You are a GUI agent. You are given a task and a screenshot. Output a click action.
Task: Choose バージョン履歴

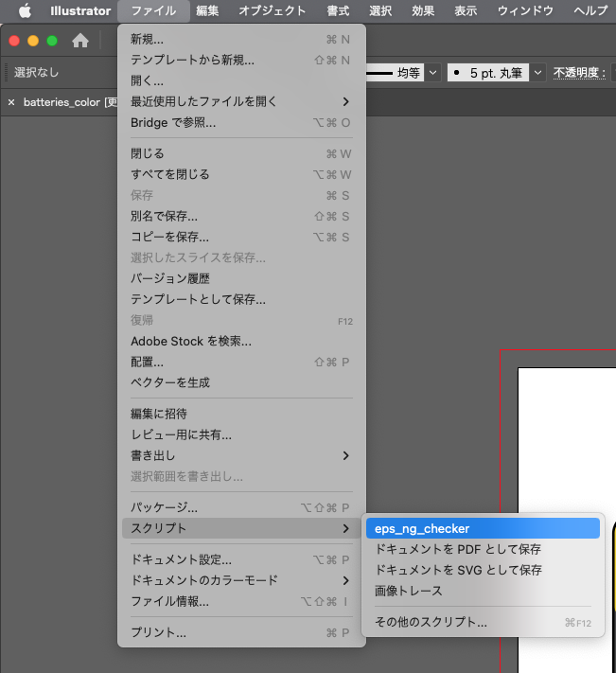pos(241,278)
